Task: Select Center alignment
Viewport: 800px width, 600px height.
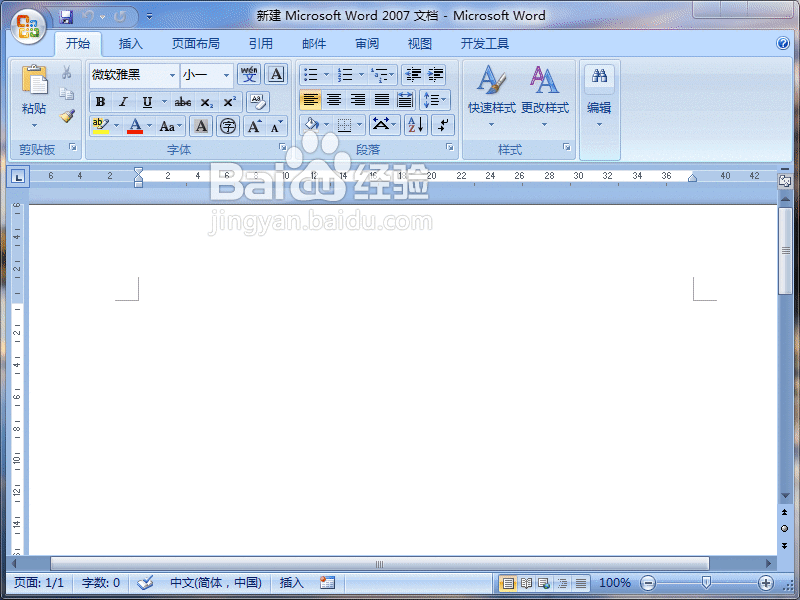Action: 334,99
